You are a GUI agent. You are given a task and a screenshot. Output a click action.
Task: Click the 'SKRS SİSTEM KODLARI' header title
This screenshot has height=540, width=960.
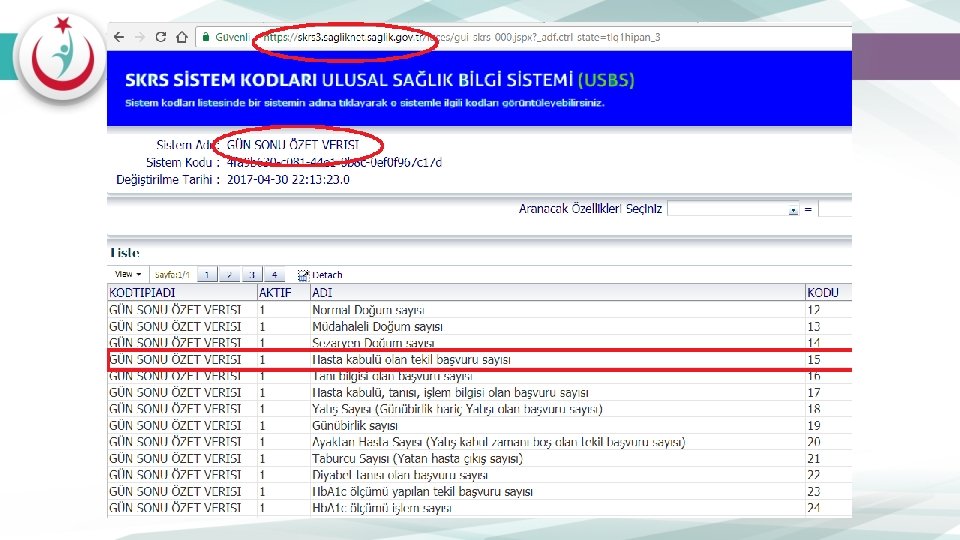(x=221, y=80)
